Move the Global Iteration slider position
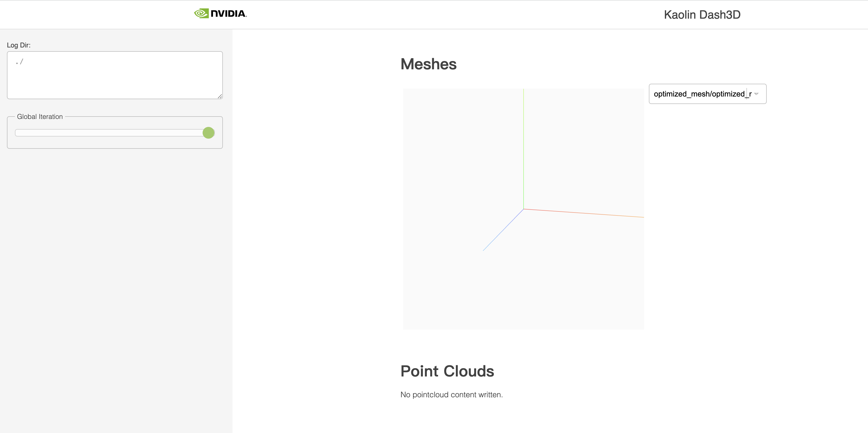Viewport: 868px width, 433px height. (208, 133)
